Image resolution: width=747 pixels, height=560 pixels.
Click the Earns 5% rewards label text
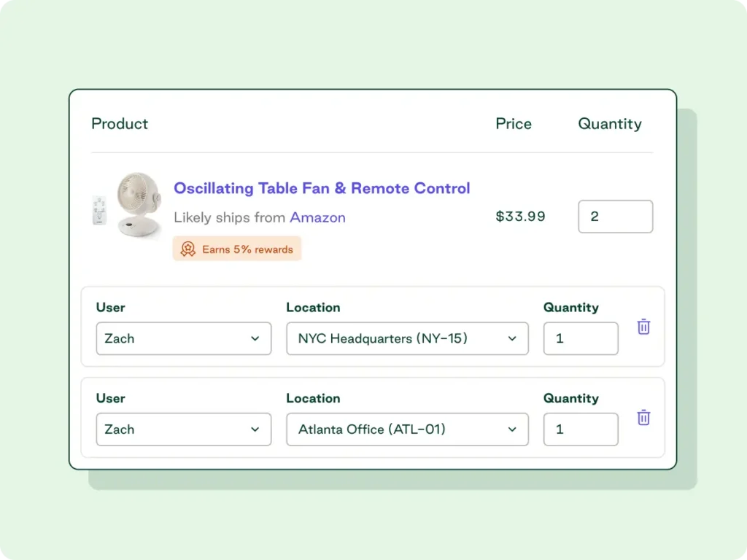[247, 249]
